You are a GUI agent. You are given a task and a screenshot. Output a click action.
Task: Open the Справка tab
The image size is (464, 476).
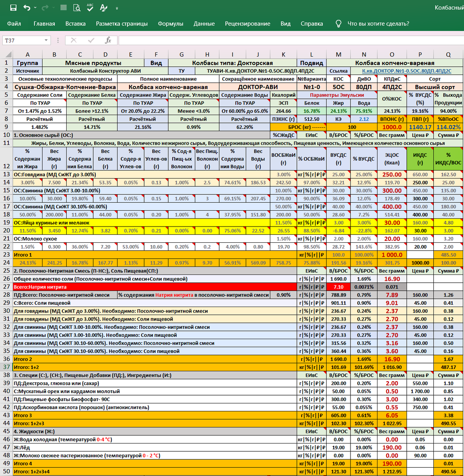click(x=312, y=24)
